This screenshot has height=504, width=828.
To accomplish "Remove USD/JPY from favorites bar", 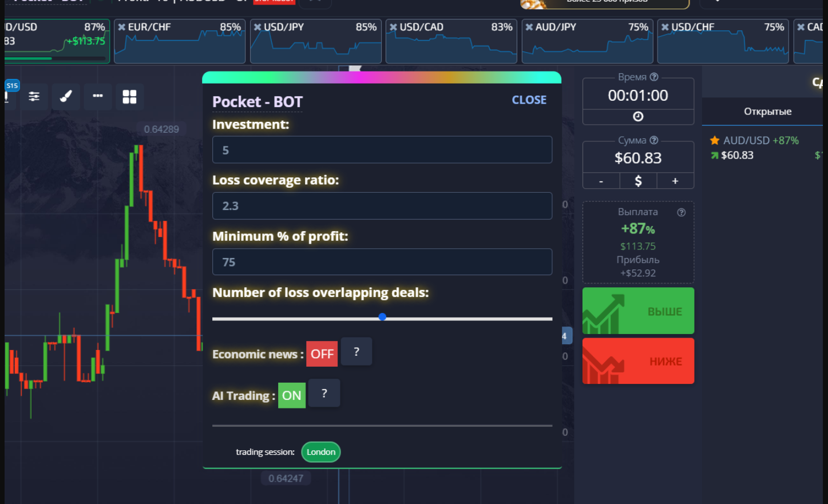I will 257,27.
